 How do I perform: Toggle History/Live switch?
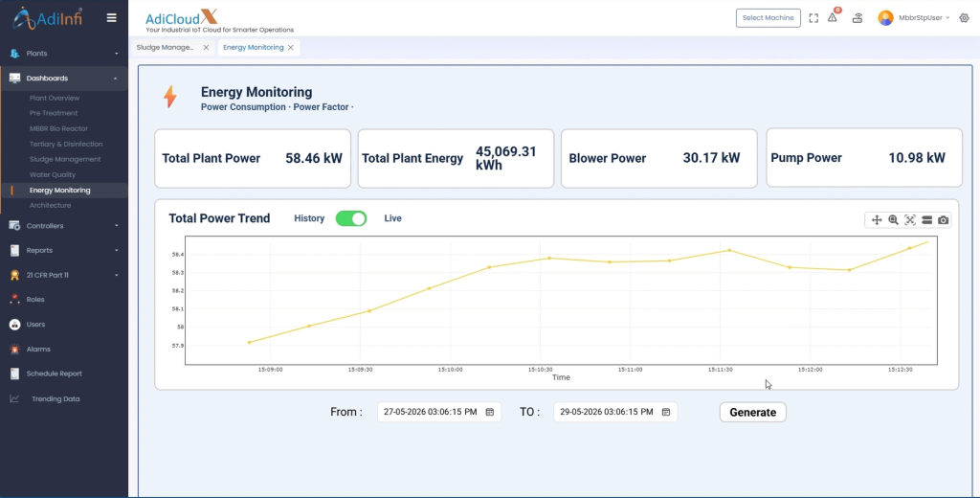click(351, 218)
